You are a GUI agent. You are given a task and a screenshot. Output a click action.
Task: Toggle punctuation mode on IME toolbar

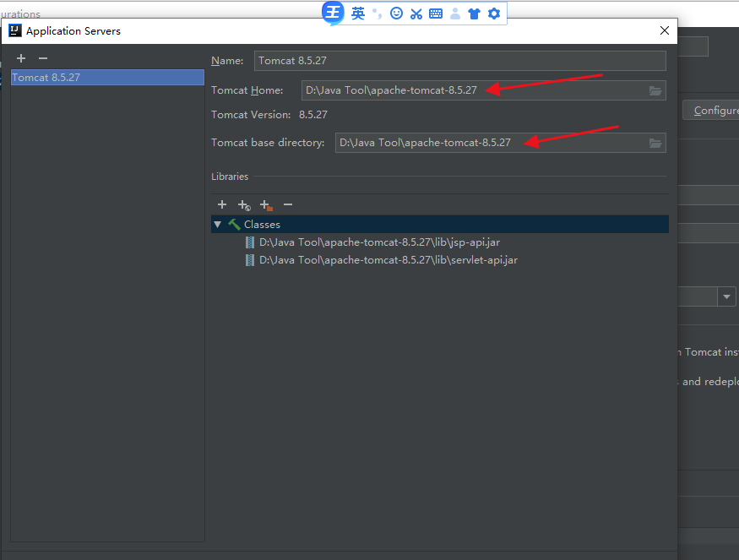377,14
